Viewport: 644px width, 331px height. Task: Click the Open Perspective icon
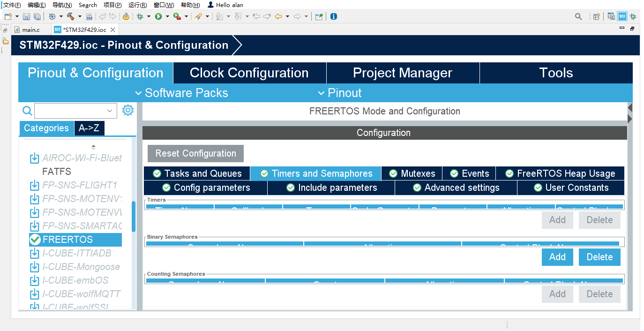[596, 16]
